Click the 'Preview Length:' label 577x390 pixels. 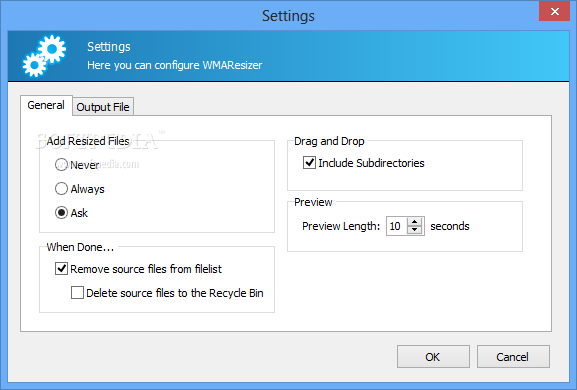tap(341, 226)
